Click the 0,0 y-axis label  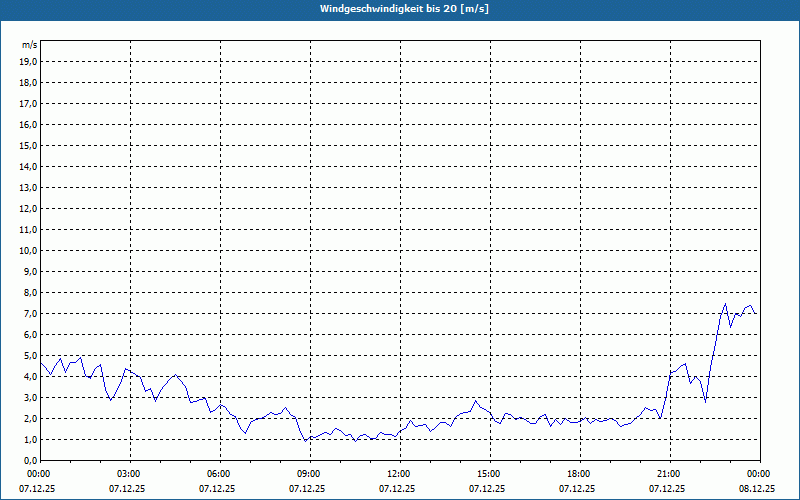pyautogui.click(x=28, y=460)
